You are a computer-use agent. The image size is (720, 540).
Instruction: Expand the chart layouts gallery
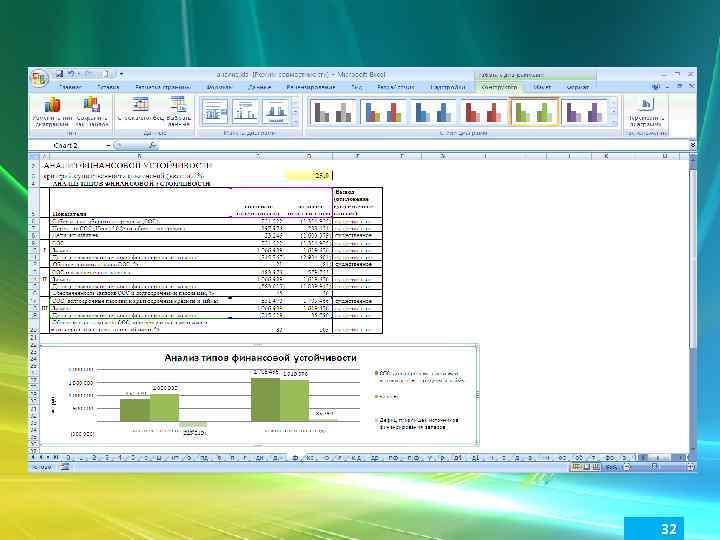pos(295,122)
